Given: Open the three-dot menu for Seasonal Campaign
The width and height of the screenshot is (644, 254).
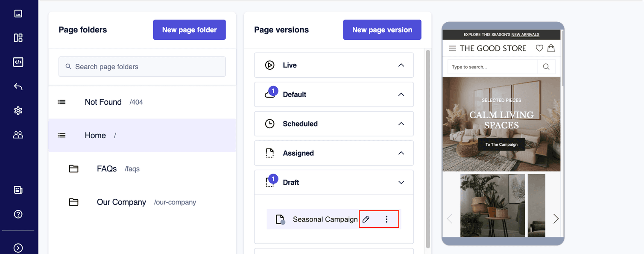Looking at the screenshot, I should pos(386,219).
